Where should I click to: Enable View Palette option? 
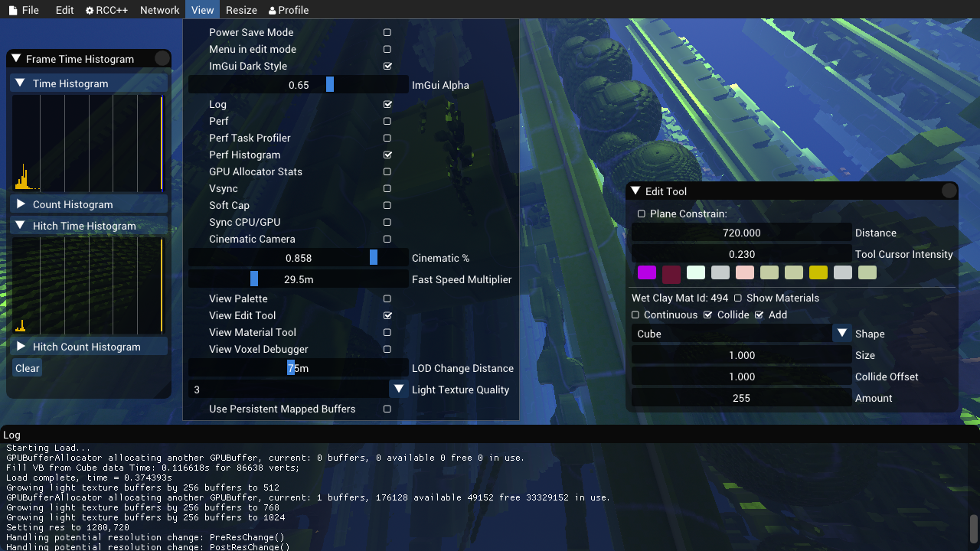387,299
